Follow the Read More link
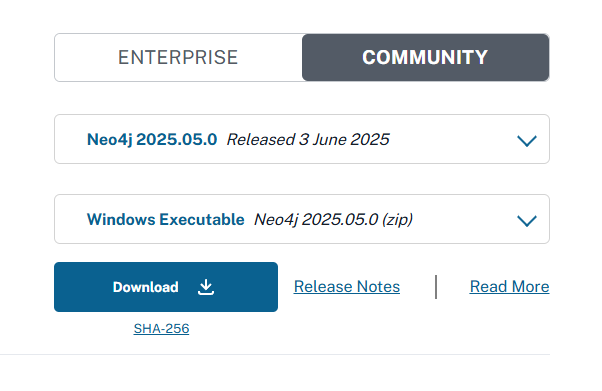This screenshot has width=602, height=391. click(x=509, y=287)
